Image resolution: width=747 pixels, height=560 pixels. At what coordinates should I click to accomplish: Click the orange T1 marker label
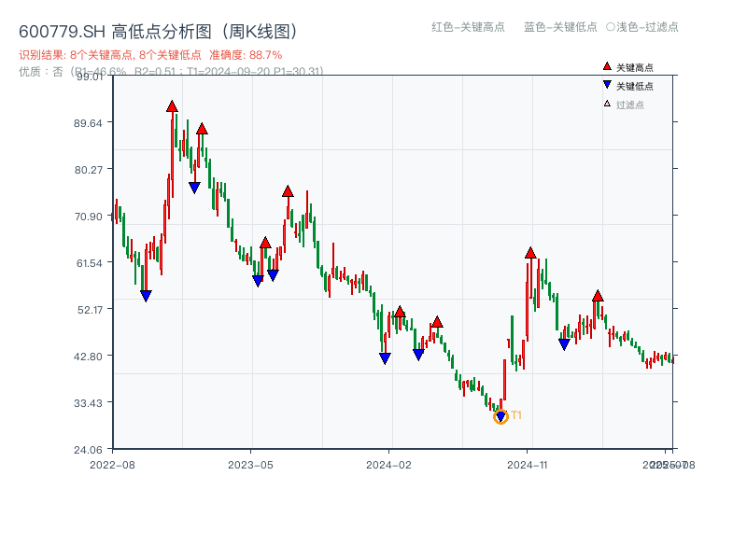[x=514, y=415]
